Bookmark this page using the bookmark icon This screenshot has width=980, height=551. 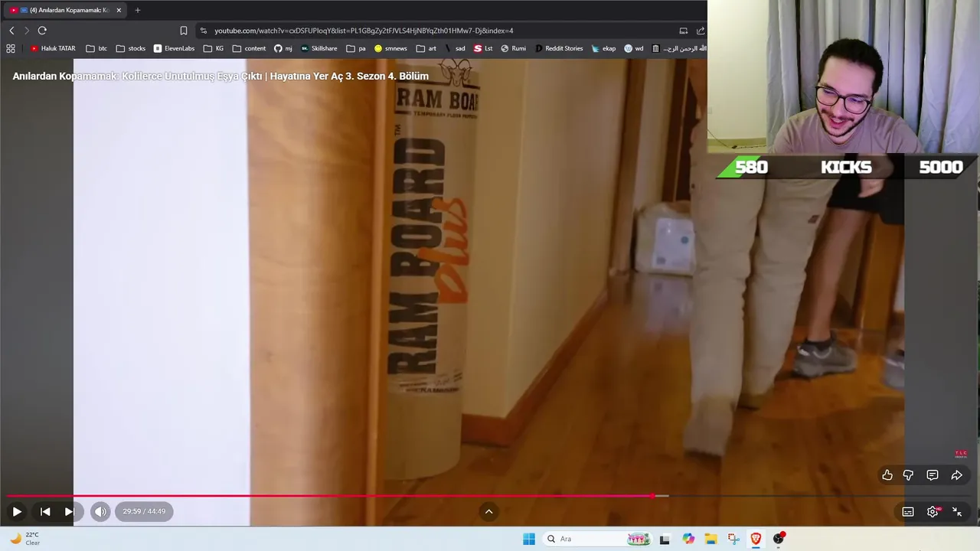(x=184, y=31)
